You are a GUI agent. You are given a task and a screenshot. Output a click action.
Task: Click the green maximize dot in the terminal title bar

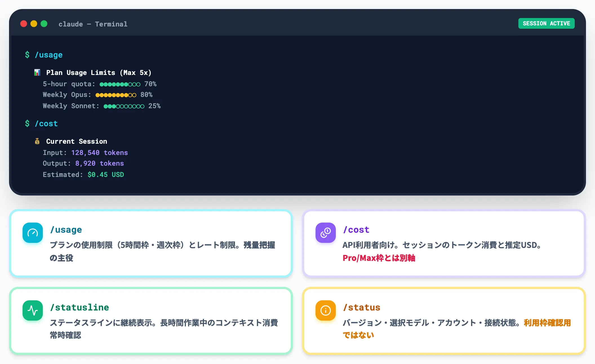click(44, 24)
